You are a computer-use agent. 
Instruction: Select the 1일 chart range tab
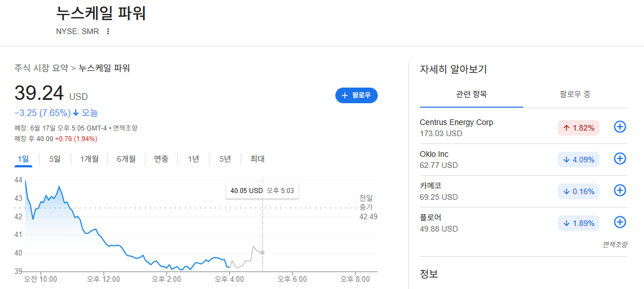[x=23, y=159]
